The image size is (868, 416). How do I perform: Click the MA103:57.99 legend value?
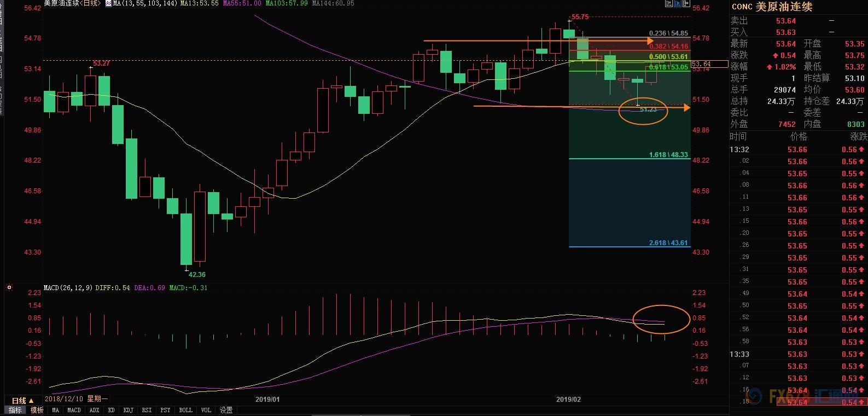[287, 3]
